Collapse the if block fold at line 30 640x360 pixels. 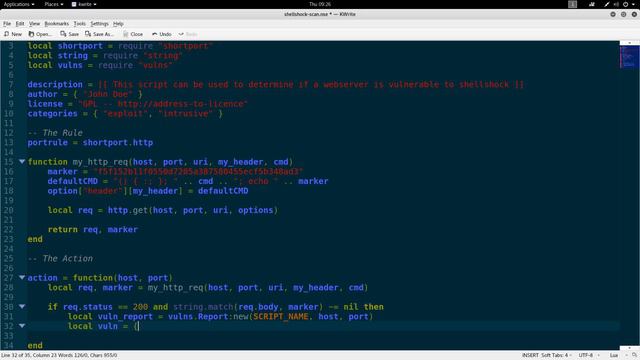point(22,307)
